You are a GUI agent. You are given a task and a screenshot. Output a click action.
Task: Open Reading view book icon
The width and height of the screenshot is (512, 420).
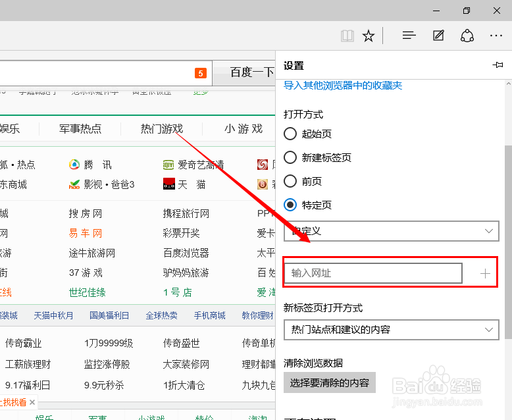347,36
